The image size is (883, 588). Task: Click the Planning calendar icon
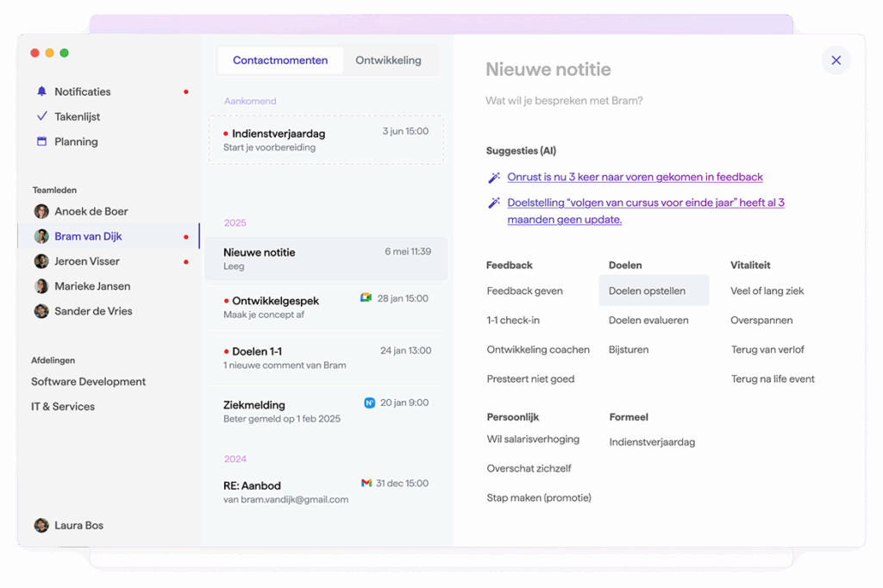click(x=41, y=141)
